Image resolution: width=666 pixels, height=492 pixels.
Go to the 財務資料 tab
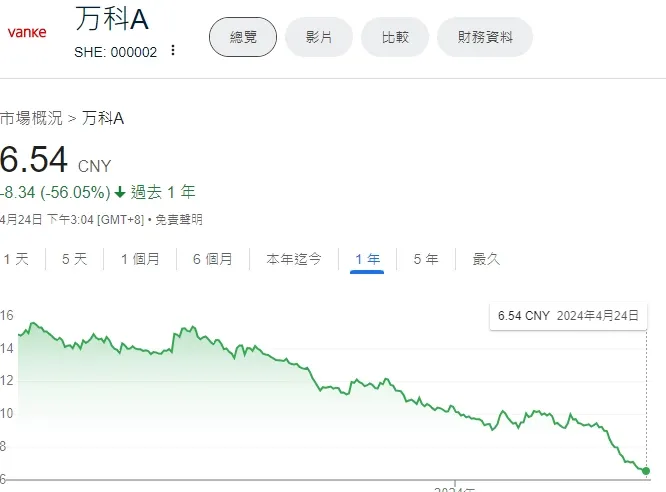[485, 37]
